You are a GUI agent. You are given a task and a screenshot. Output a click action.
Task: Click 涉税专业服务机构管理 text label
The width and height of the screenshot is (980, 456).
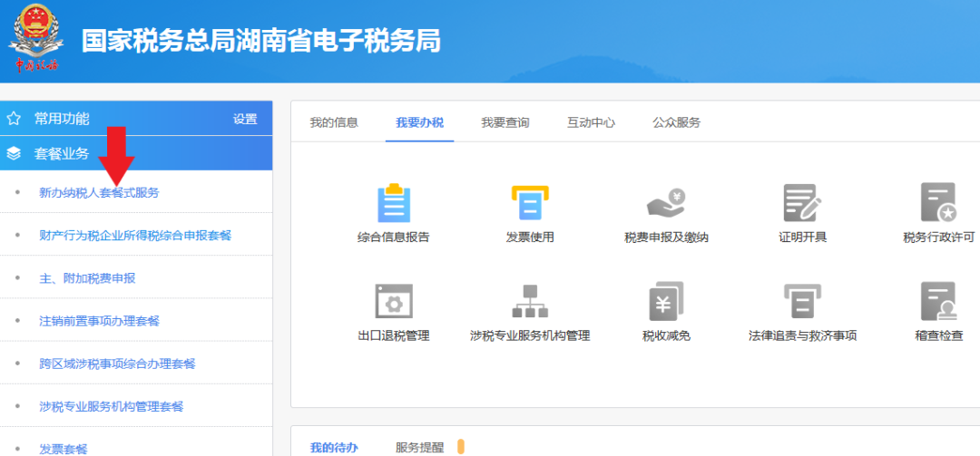(x=530, y=336)
